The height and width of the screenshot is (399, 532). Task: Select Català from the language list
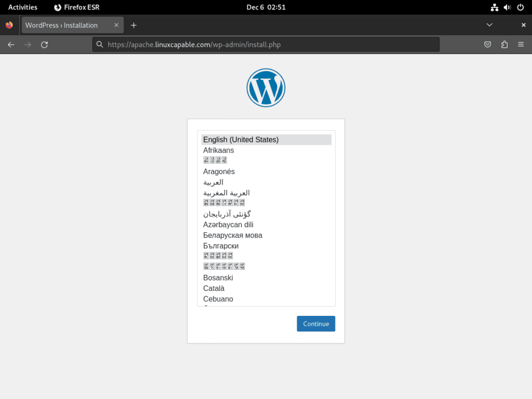point(214,288)
